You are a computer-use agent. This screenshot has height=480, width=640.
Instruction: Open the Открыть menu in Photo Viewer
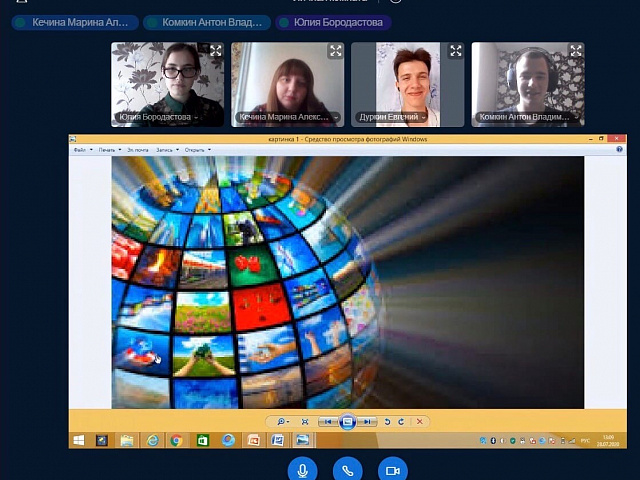click(x=198, y=150)
